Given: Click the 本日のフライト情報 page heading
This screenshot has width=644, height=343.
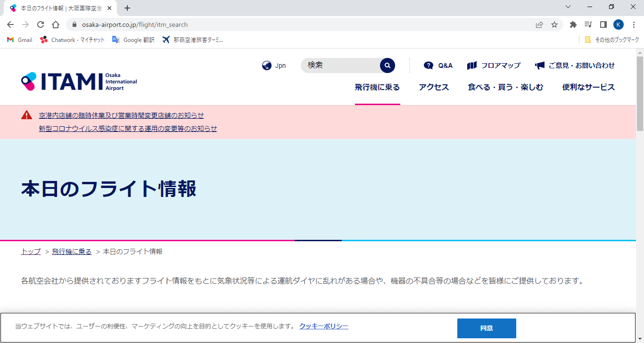Looking at the screenshot, I should click(x=109, y=189).
